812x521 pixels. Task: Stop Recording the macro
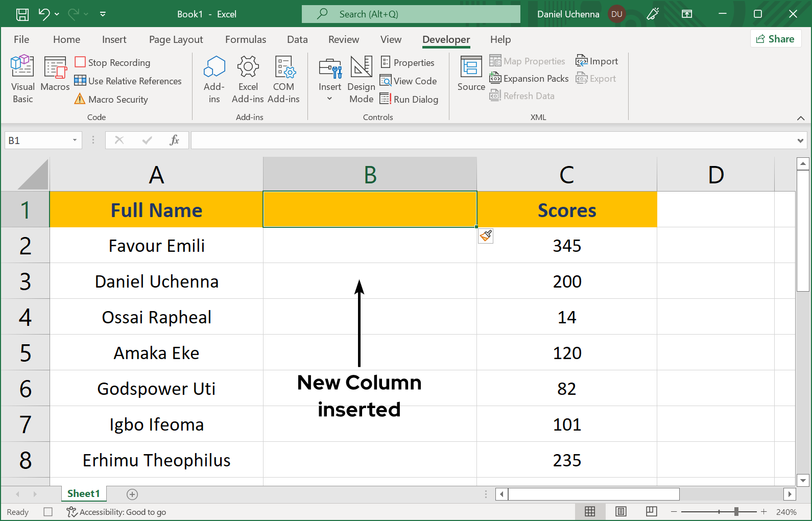pyautogui.click(x=113, y=62)
